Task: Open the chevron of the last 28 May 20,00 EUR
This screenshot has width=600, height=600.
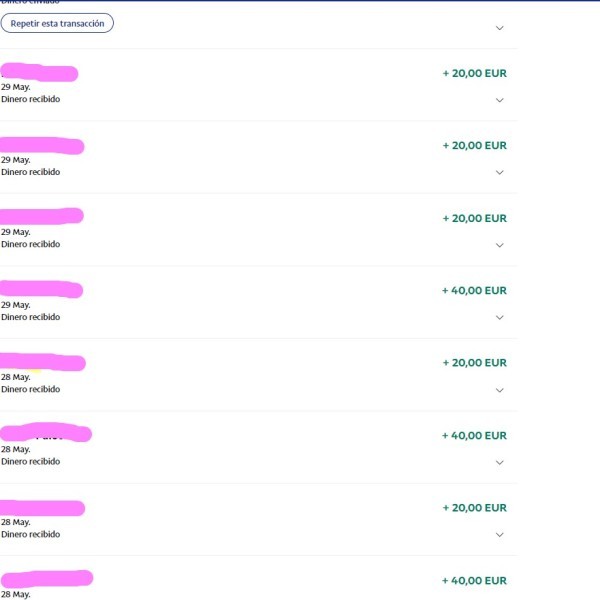Action: tap(499, 535)
